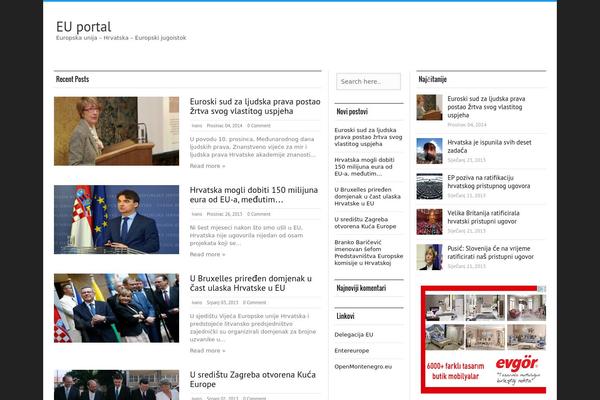Image resolution: width=600 pixels, height=400 pixels.
Task: Open Novi postovi link U središtu Zagreba
Action: [365, 223]
